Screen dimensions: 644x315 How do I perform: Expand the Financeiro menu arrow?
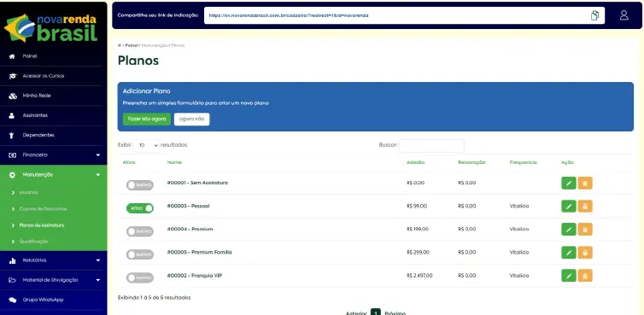click(x=97, y=155)
